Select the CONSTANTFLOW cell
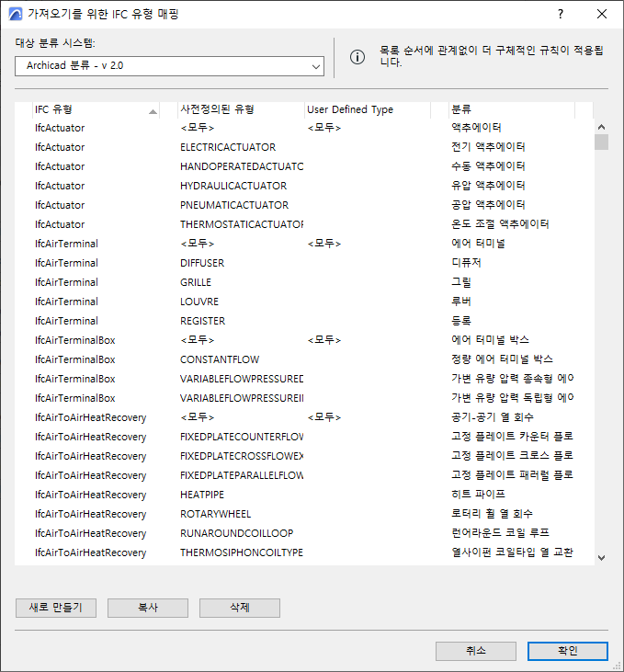The image size is (624, 672). 220,359
